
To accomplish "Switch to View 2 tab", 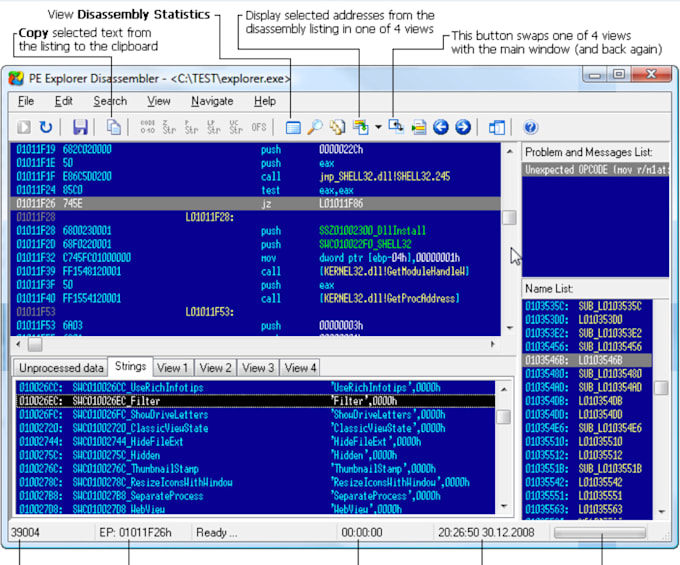I will [x=215, y=368].
